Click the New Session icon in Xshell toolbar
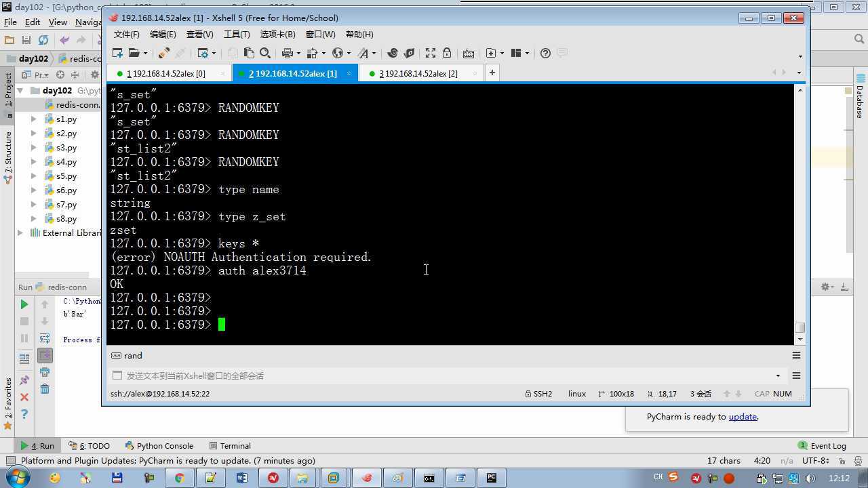Viewport: 868px width, 488px height. [117, 53]
